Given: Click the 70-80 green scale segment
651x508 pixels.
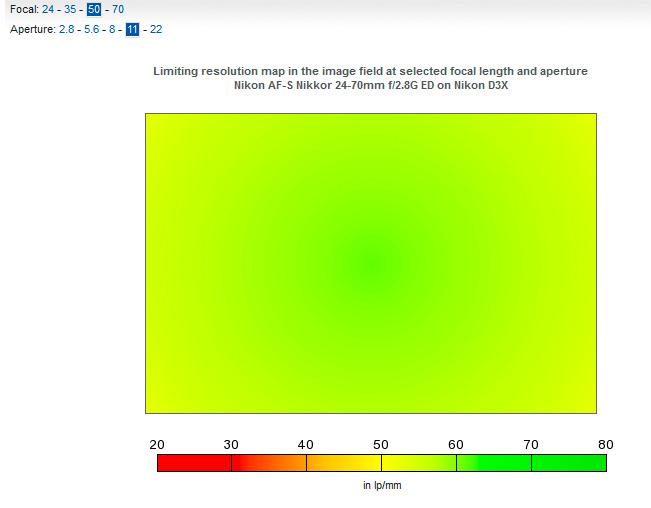Looking at the screenshot, I should 569,463.
